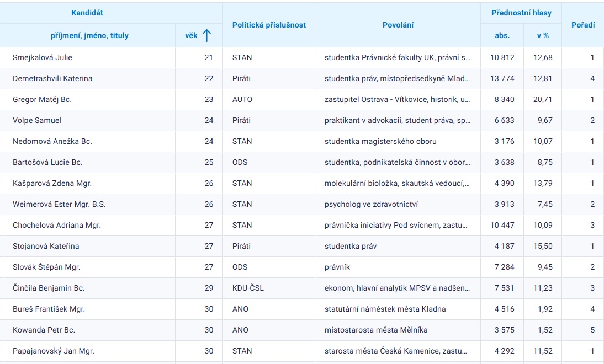Image resolution: width=604 pixels, height=364 pixels.
Task: Select candidate Demetrashvili Katerina
Action: [x=52, y=78]
